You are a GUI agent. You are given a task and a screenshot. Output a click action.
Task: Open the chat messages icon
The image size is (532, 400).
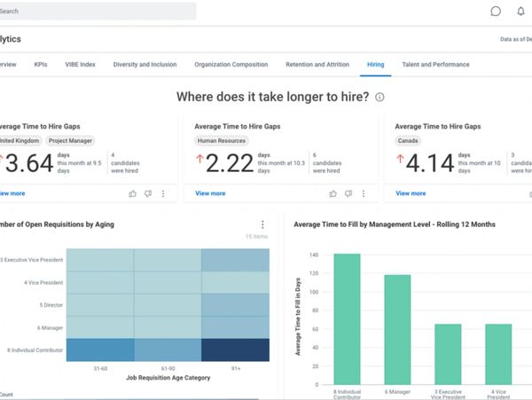[496, 12]
